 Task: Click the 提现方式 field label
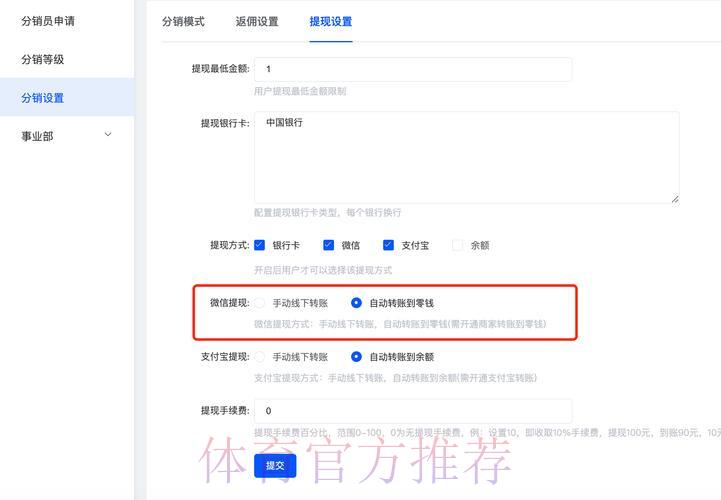coord(229,245)
